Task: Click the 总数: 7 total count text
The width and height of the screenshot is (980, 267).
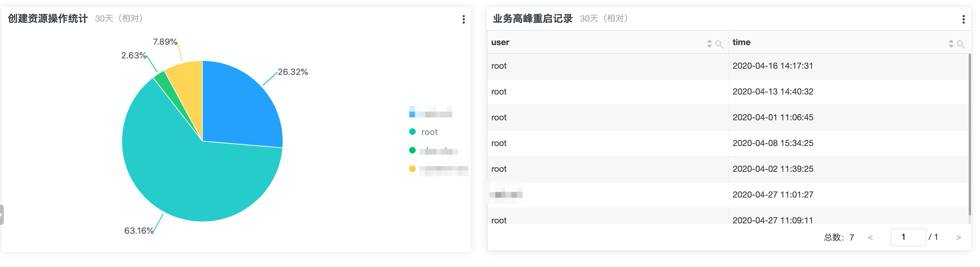Action: pyautogui.click(x=839, y=238)
